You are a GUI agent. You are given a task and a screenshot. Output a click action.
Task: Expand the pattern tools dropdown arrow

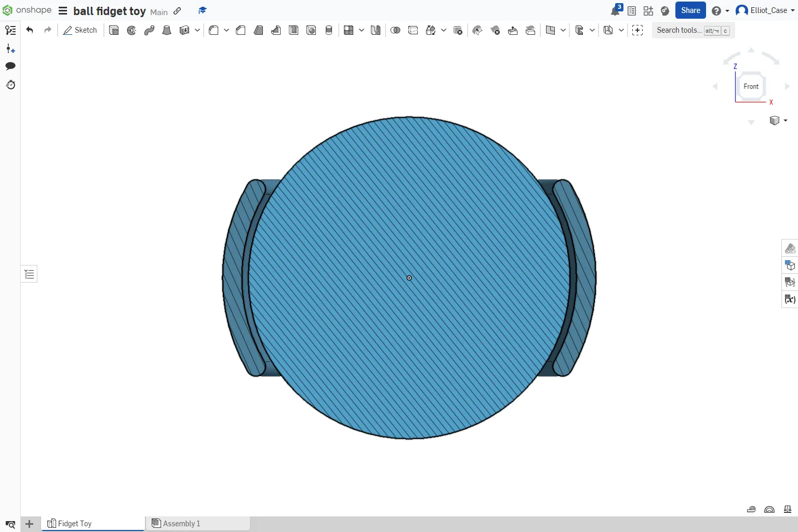pos(362,30)
